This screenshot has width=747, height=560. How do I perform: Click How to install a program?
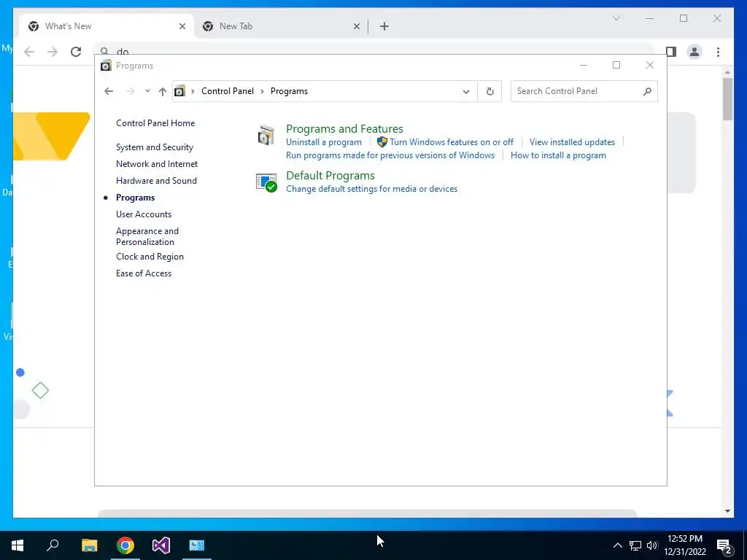558,155
